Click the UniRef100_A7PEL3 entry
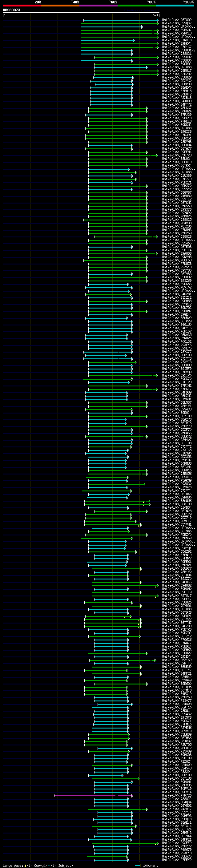197x868 pixels. click(177, 122)
